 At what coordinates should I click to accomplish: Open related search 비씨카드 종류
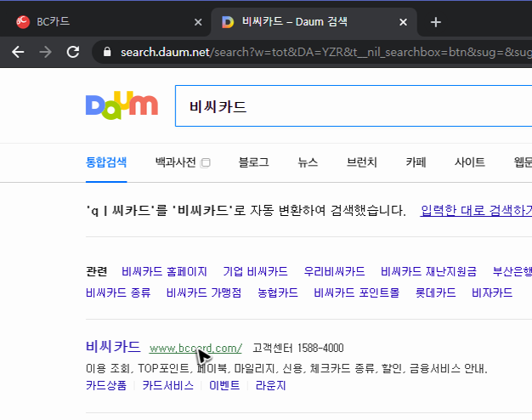point(118,292)
